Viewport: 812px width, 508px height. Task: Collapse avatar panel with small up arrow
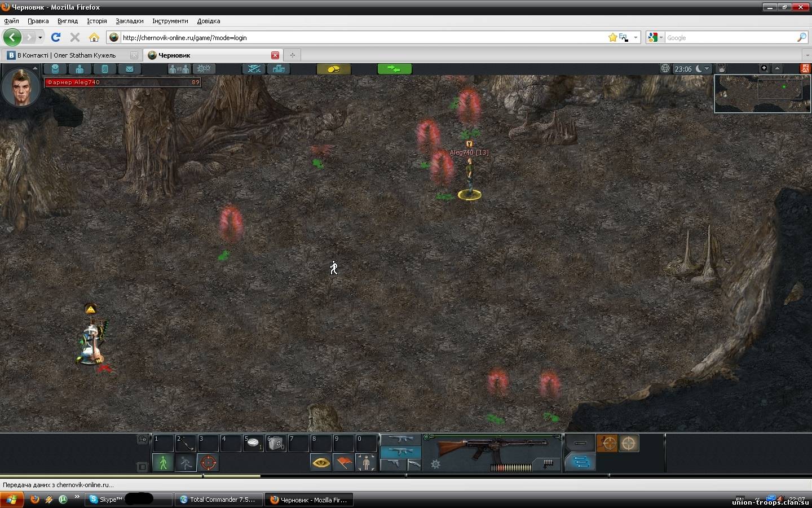(35, 68)
